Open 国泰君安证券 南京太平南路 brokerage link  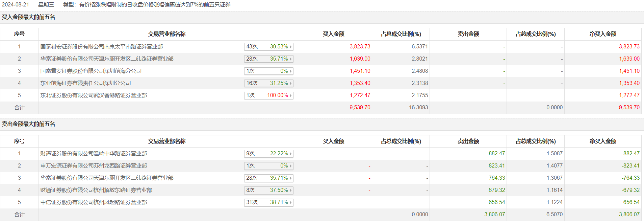pyautogui.click(x=102, y=47)
